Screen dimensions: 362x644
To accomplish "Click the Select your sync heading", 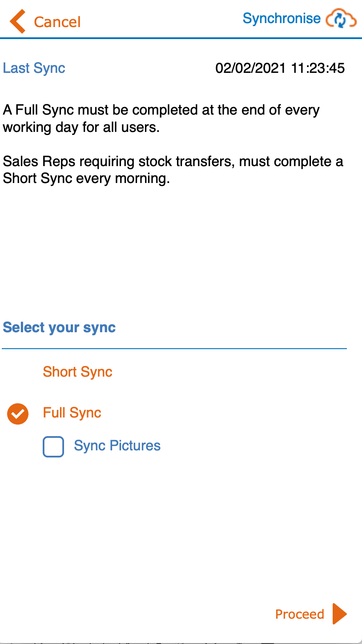I will pyautogui.click(x=59, y=328).
